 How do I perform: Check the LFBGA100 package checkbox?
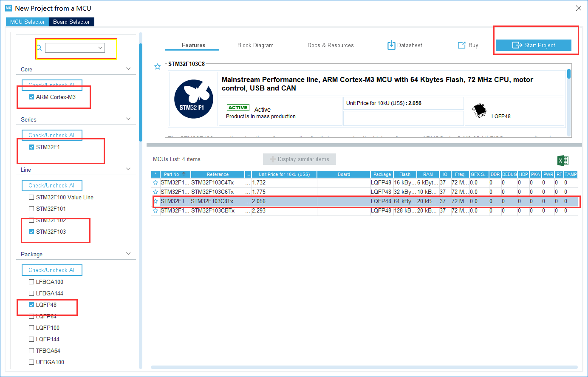(31, 282)
